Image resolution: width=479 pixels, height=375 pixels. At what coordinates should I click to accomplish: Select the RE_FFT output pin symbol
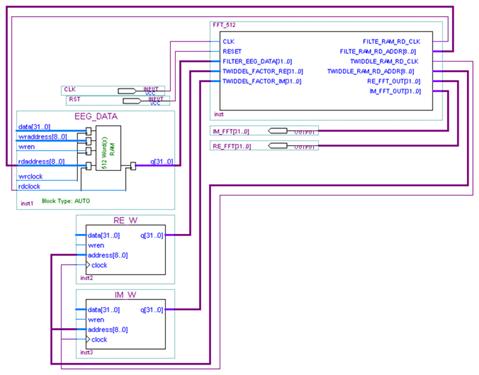[x=278, y=146]
